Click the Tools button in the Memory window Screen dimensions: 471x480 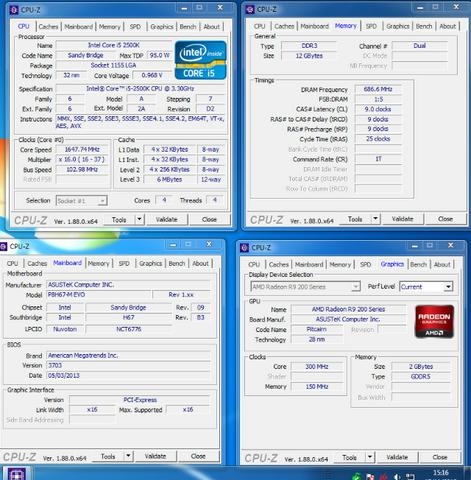(355, 219)
